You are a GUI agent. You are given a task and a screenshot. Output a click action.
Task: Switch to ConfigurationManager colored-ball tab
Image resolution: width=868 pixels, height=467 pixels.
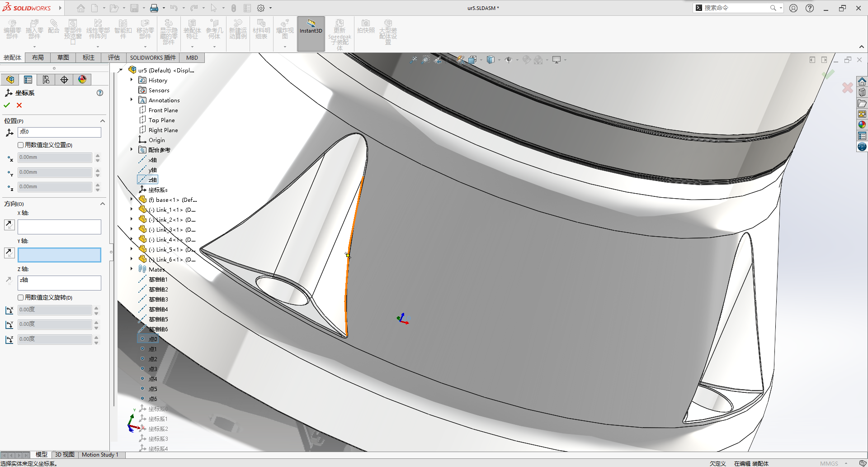(x=82, y=79)
